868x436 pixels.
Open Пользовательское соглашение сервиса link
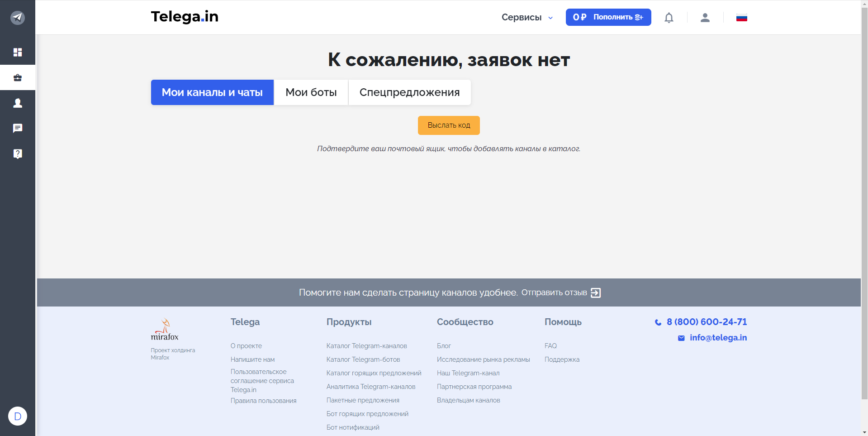tap(262, 381)
